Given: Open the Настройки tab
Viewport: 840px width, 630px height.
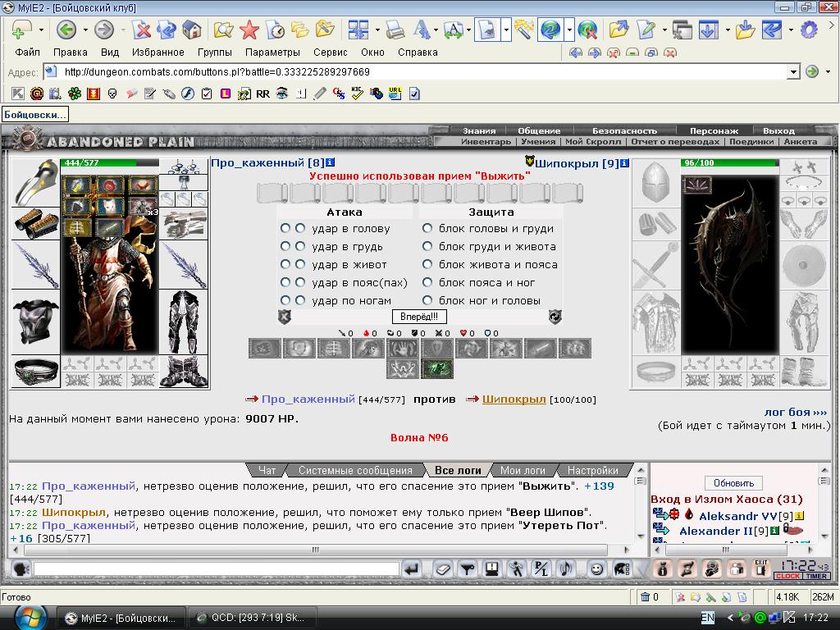Looking at the screenshot, I should [x=592, y=470].
